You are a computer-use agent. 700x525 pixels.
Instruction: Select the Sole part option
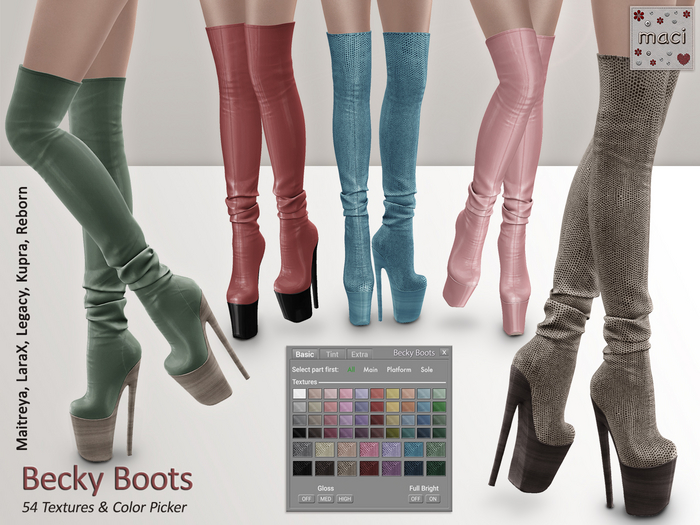(427, 370)
